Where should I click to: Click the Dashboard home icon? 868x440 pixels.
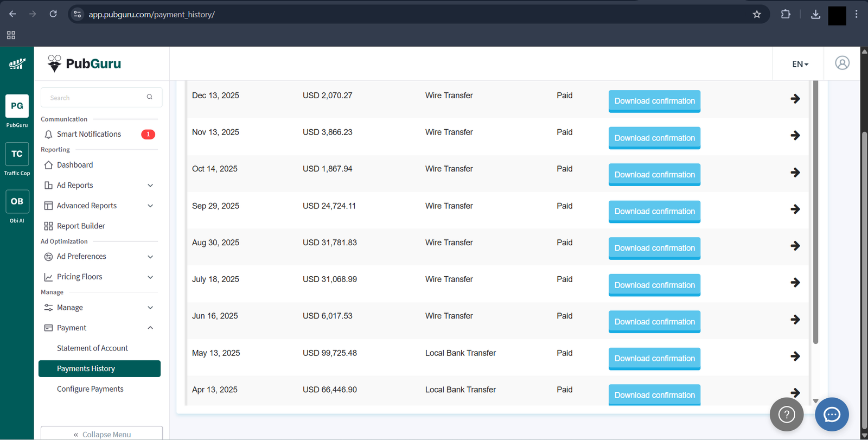pos(48,165)
